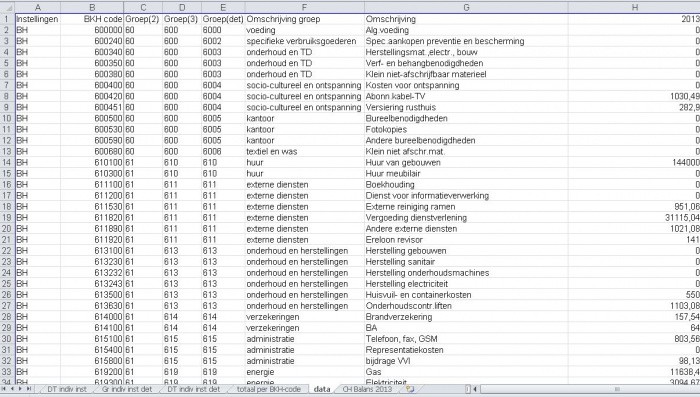Open the 'Gr indiv inst det' sheet tab
The width and height of the screenshot is (700, 397).
127,389
